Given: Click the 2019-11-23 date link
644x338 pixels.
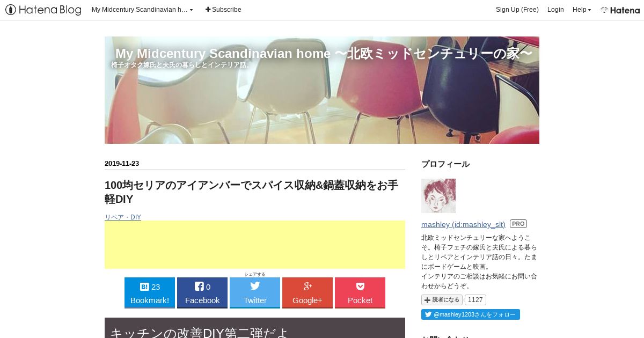Looking at the screenshot, I should point(122,164).
